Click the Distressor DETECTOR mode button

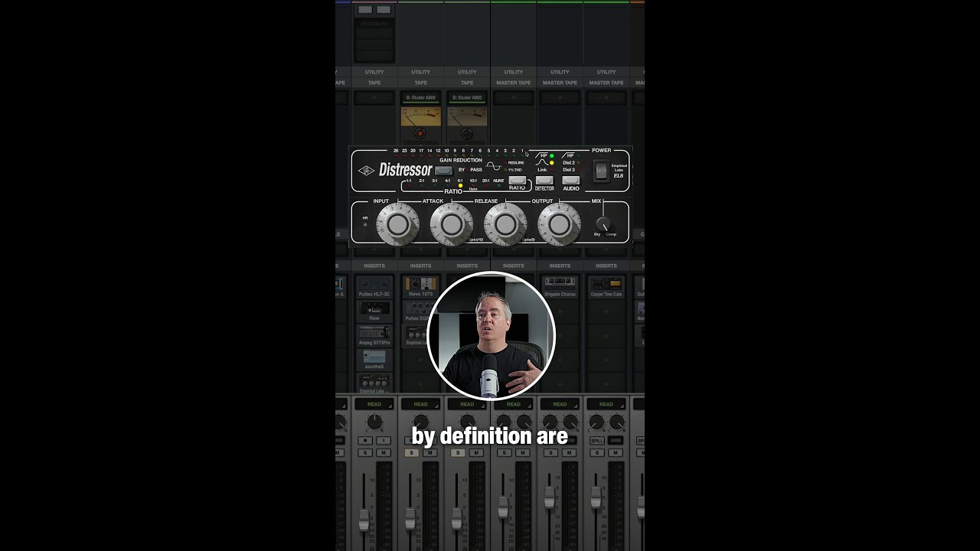[x=544, y=180]
